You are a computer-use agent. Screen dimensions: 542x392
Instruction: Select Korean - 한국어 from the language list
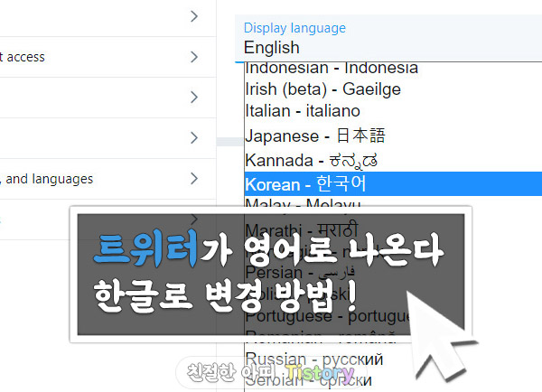[393, 183]
